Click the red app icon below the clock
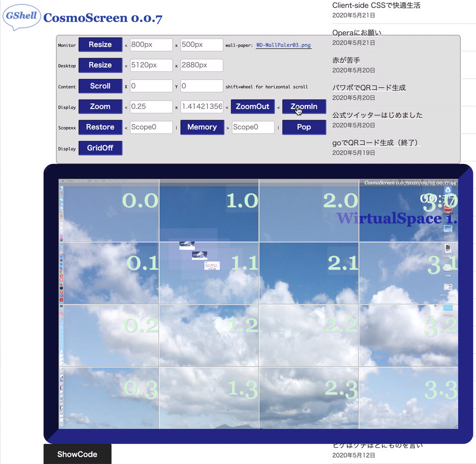The height and width of the screenshot is (464, 476). coord(448,208)
